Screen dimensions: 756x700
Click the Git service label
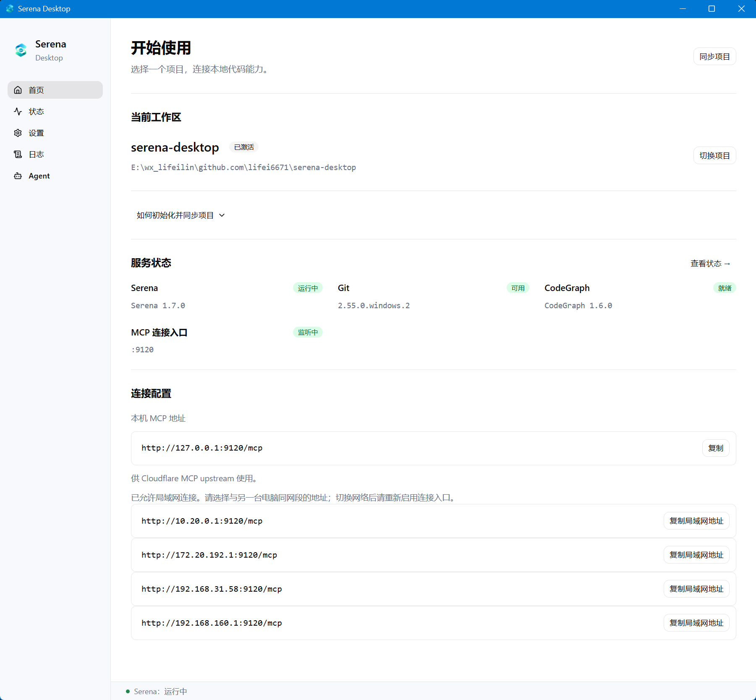point(343,288)
